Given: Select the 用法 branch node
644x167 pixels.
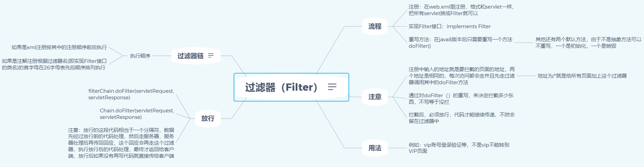Looking at the screenshot, I should tap(375, 148).
